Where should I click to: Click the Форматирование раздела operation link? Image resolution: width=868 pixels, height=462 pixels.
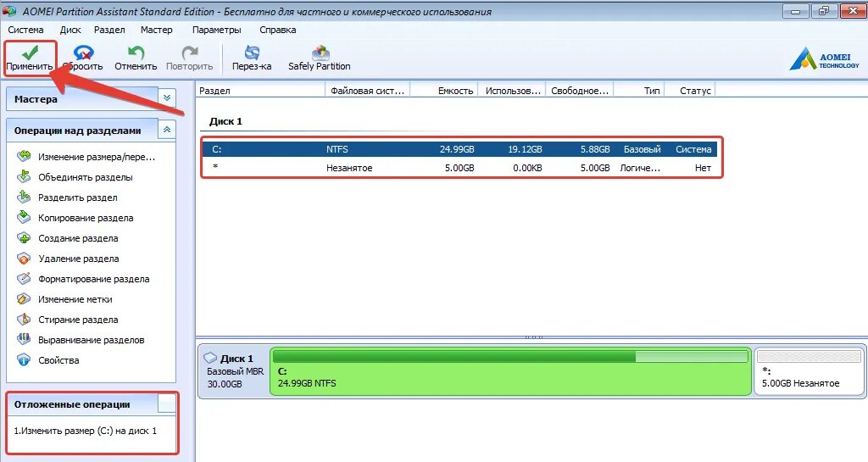[x=93, y=279]
